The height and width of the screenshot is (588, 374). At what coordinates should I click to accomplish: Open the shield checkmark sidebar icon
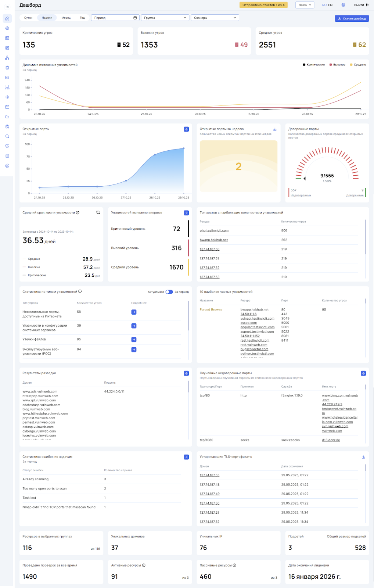(x=7, y=146)
